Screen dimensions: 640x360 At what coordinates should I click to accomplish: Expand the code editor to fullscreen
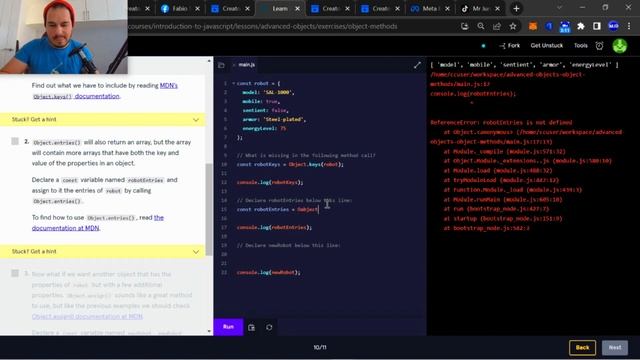[x=417, y=65]
